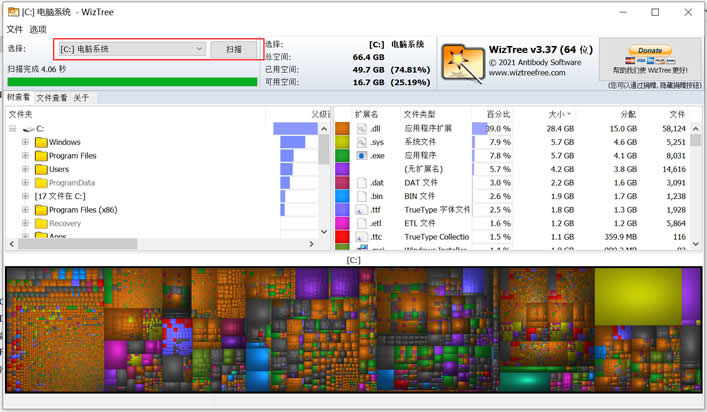Open the 文件 menu
The height and width of the screenshot is (412, 707).
(14, 30)
